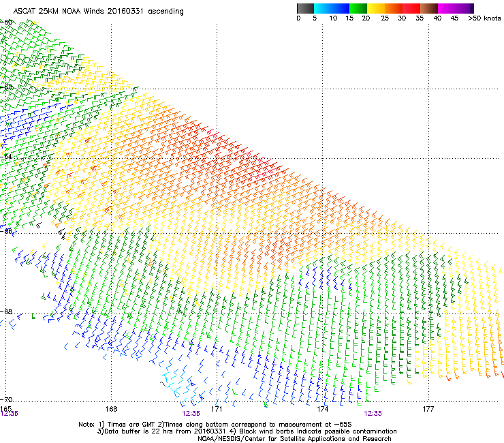Click the cyan-to-blue 5-15 knots color band

click(332, 8)
